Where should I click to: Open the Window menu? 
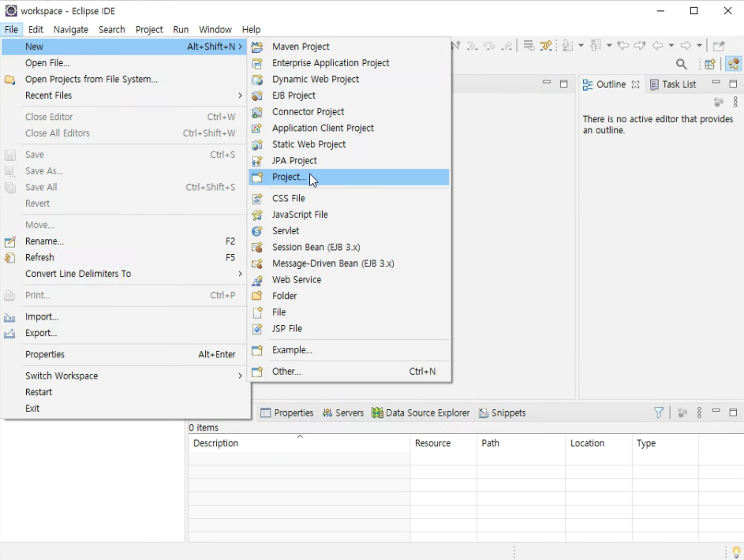point(215,29)
